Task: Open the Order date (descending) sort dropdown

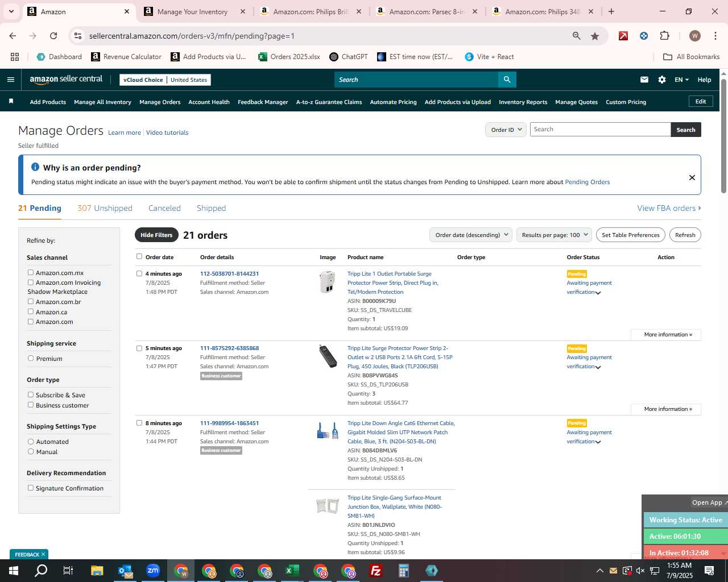Action: (471, 235)
